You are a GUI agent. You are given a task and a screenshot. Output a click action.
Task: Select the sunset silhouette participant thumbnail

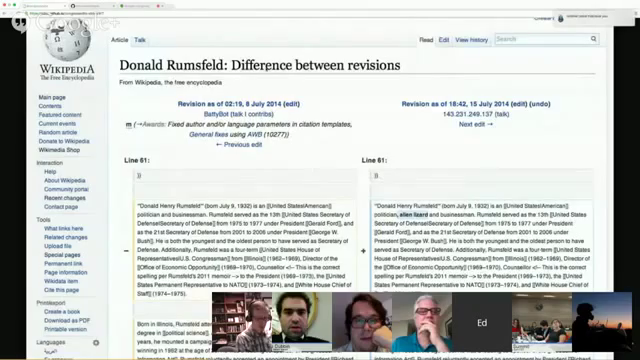[602, 322]
